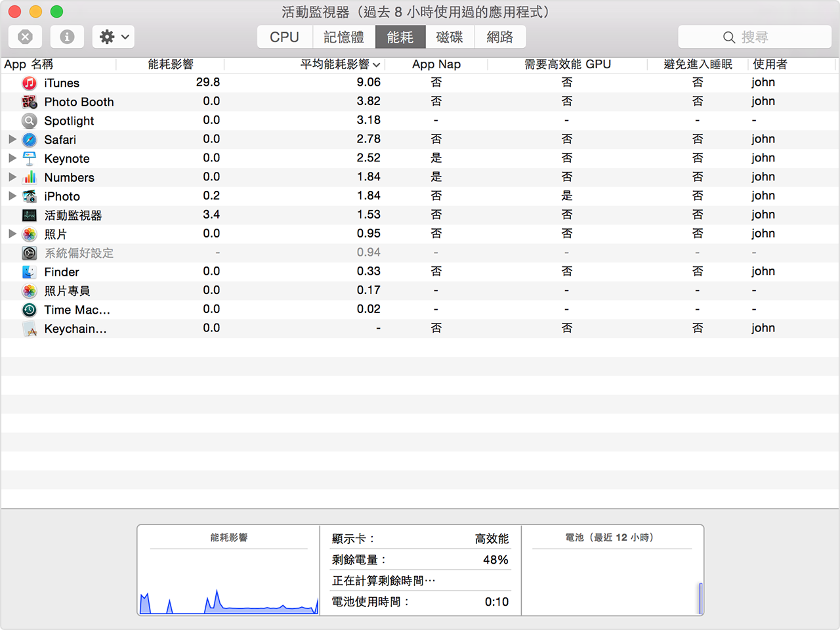The height and width of the screenshot is (630, 840).
Task: Click iTunes average impact value 9.06
Action: pos(369,82)
